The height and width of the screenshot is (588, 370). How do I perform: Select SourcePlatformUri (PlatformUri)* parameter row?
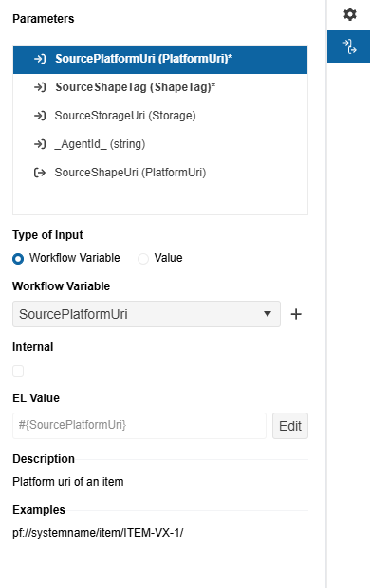point(160,59)
